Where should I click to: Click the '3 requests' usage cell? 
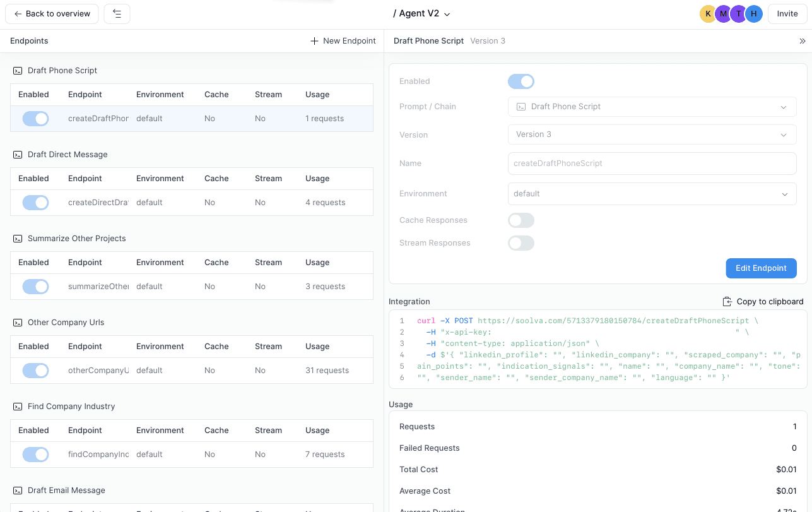[326, 287]
